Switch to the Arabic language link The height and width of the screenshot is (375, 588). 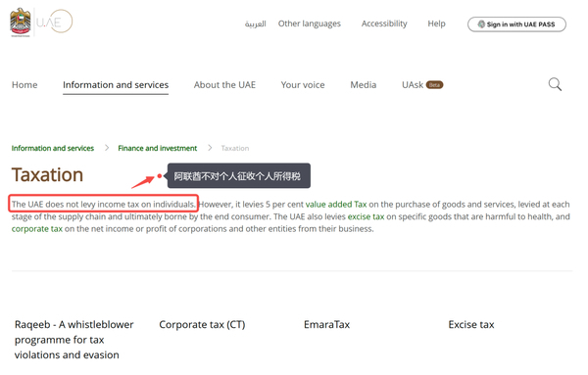click(x=256, y=23)
